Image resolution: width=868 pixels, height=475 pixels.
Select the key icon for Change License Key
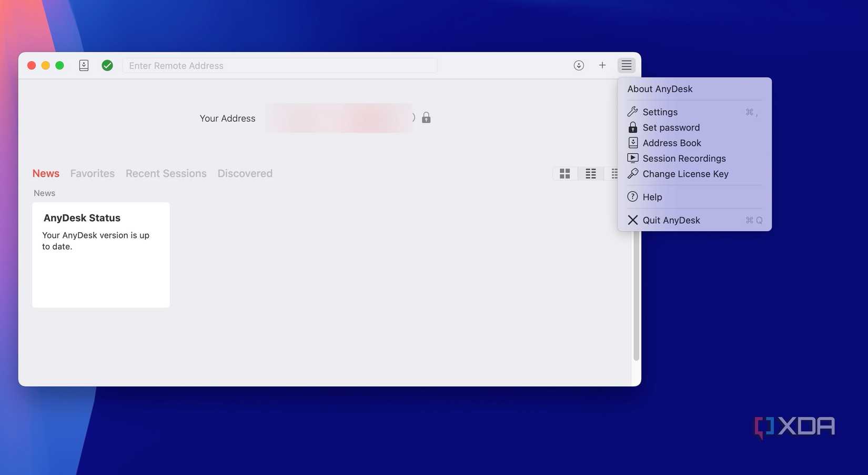pyautogui.click(x=632, y=173)
